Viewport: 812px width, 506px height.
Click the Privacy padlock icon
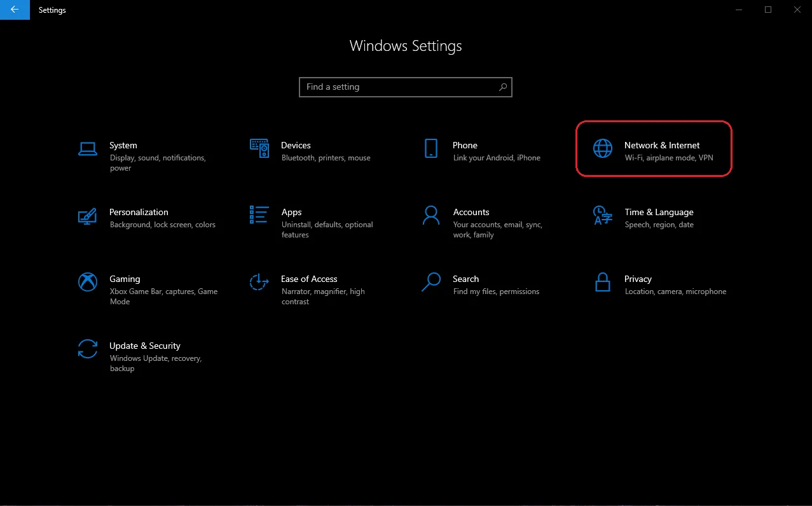(602, 283)
